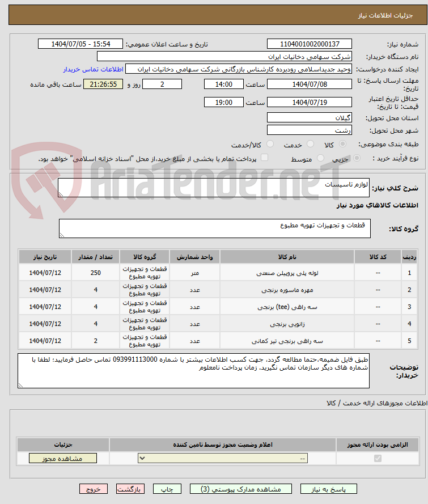Image resolution: width=428 pixels, height=504 pixels.
Task: Click the واحد شمارش column header
Action: pyautogui.click(x=194, y=257)
